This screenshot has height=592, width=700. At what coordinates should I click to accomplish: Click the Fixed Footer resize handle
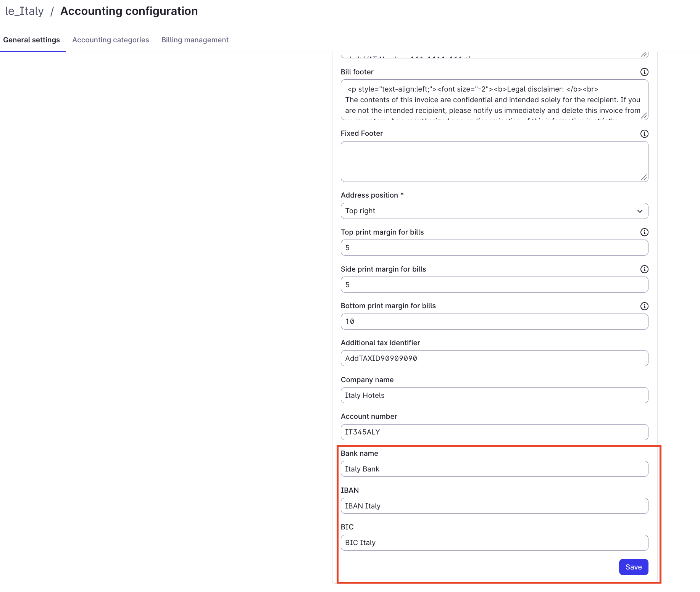644,177
